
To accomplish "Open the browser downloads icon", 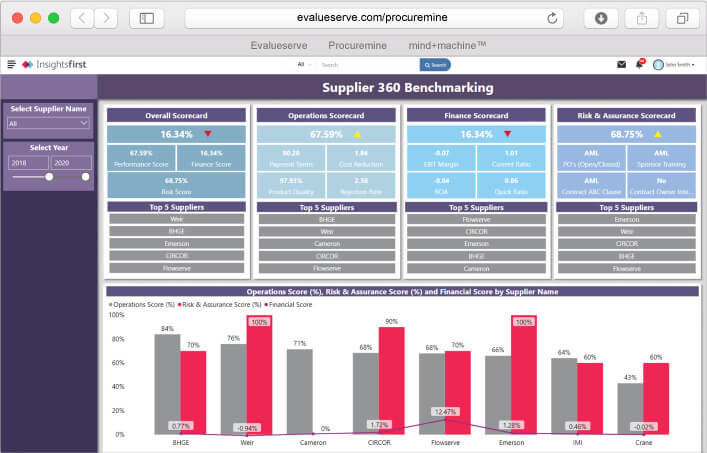I will tap(601, 18).
